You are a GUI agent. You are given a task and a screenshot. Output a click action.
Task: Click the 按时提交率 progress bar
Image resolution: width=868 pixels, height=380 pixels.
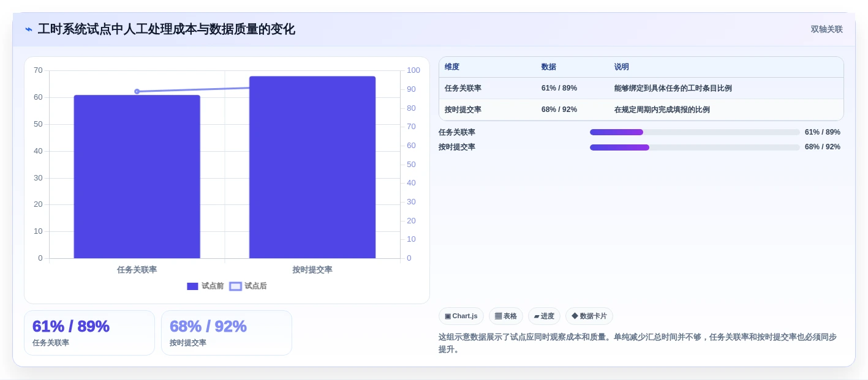(x=695, y=147)
